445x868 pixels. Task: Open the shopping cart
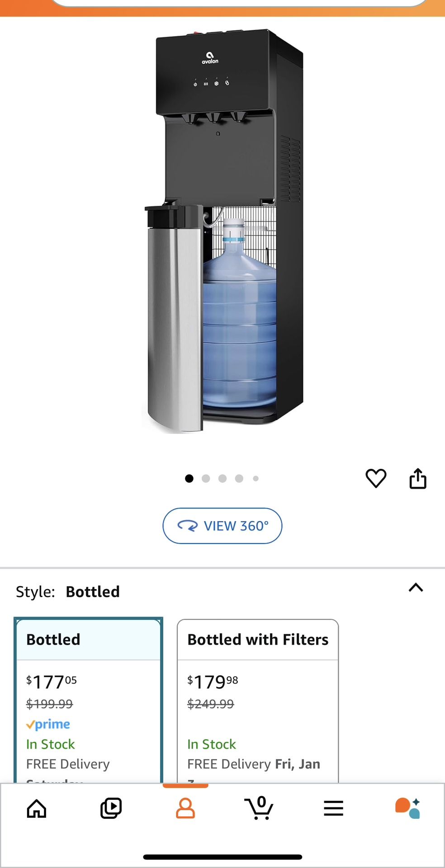[x=259, y=808]
